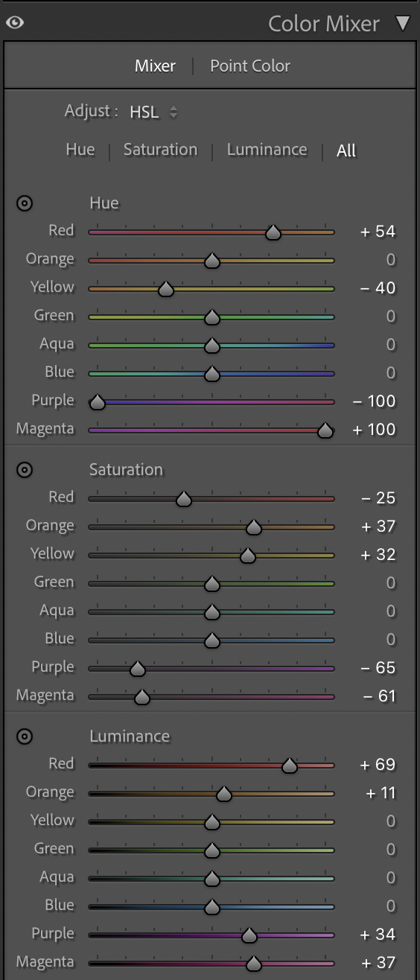The width and height of the screenshot is (420, 980).
Task: Switch to the Point Color tab
Action: 250,66
